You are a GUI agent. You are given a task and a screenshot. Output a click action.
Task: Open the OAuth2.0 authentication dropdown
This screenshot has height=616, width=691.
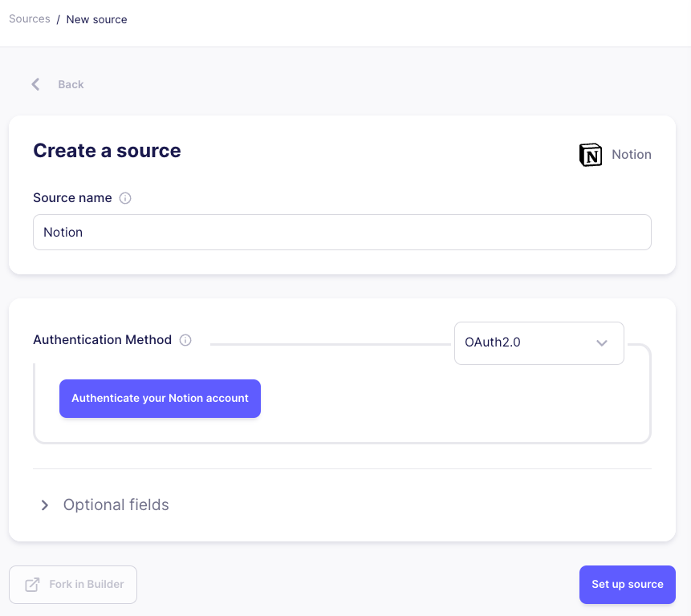click(539, 343)
